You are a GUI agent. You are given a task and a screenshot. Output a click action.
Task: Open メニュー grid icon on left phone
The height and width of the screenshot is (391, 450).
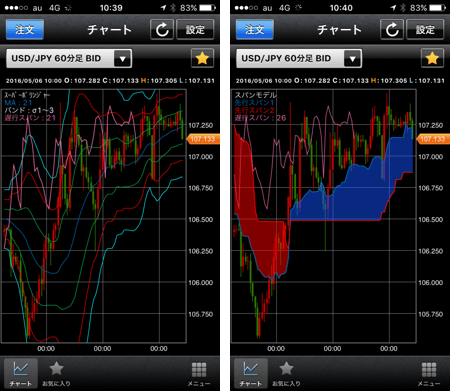199,373
